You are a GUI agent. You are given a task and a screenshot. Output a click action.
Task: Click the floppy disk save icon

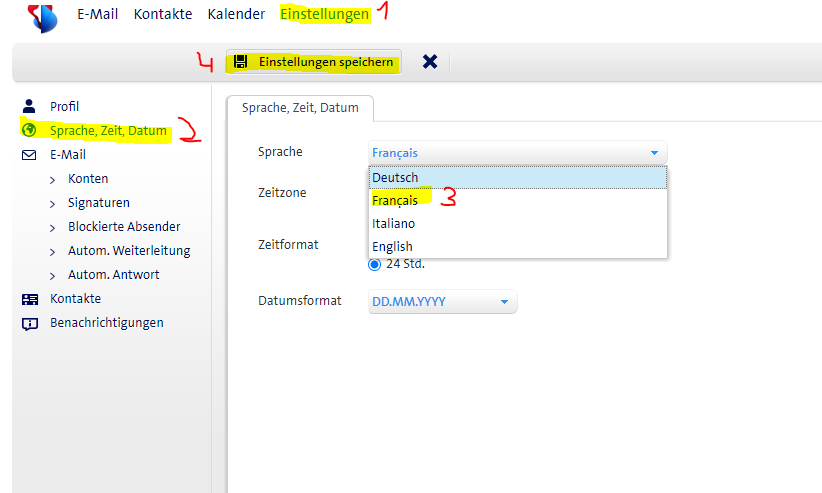coord(240,62)
